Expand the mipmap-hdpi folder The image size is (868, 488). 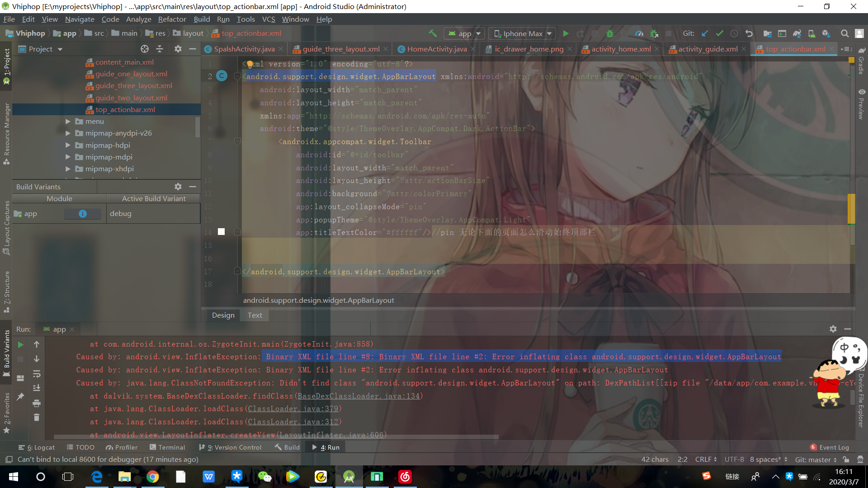point(68,145)
